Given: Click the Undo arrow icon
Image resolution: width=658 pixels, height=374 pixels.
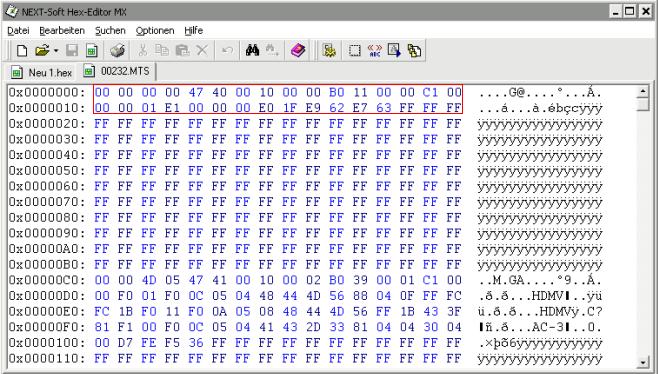Looking at the screenshot, I should [227, 51].
